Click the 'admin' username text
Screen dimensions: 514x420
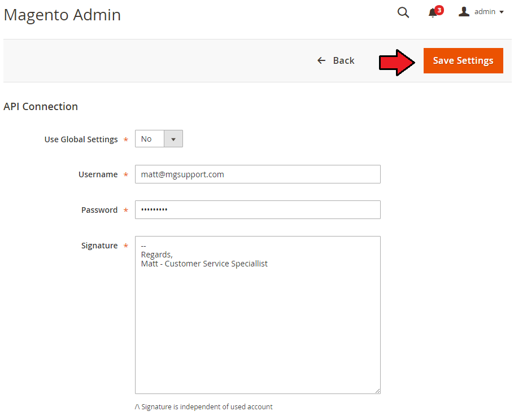(x=485, y=12)
